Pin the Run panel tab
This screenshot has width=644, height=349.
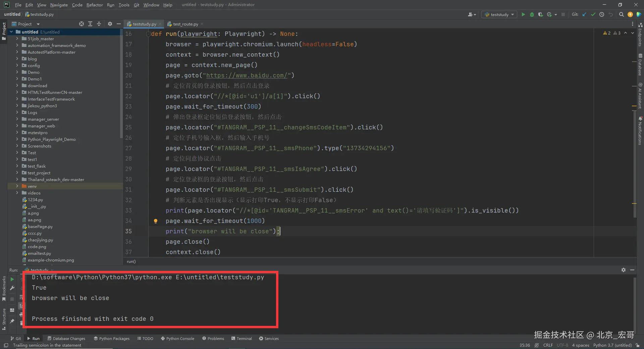pos(12,321)
